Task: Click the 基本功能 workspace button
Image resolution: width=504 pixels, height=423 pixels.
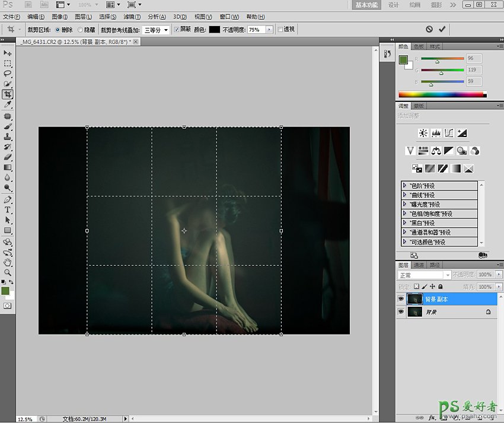Action: (x=368, y=5)
